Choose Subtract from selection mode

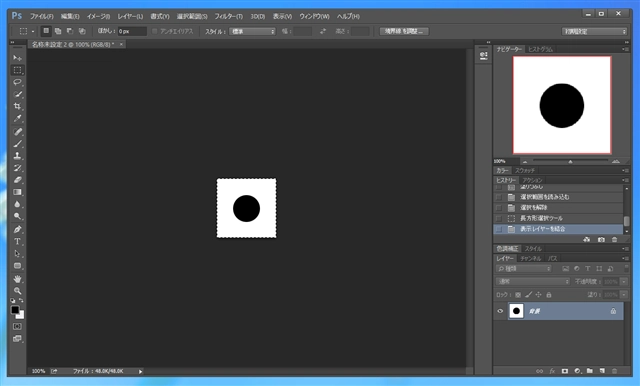(x=70, y=31)
